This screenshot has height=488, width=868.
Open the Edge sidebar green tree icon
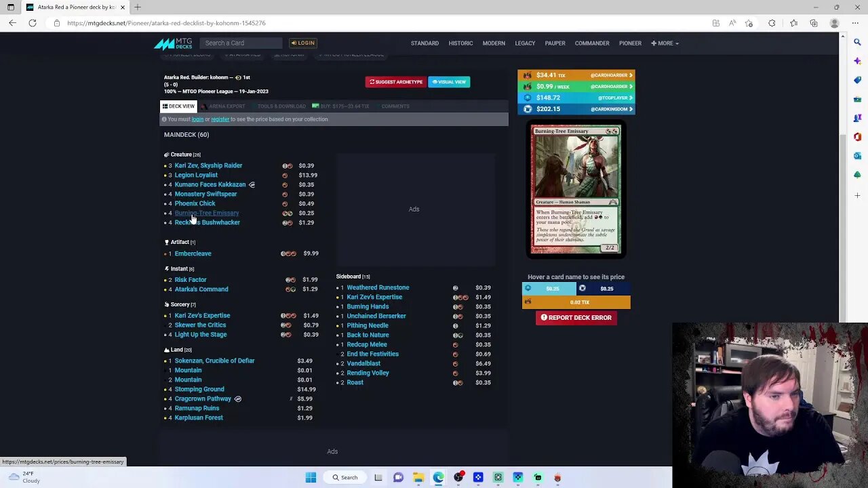[857, 175]
